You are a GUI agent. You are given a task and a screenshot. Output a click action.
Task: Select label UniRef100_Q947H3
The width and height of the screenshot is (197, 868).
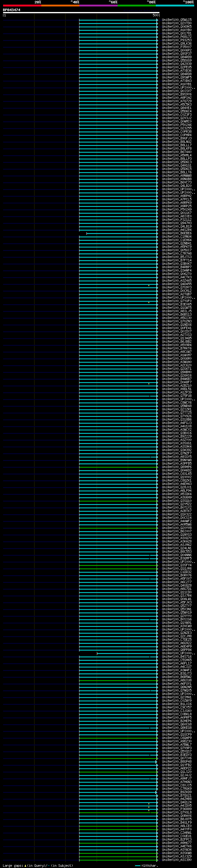tap(177, 223)
